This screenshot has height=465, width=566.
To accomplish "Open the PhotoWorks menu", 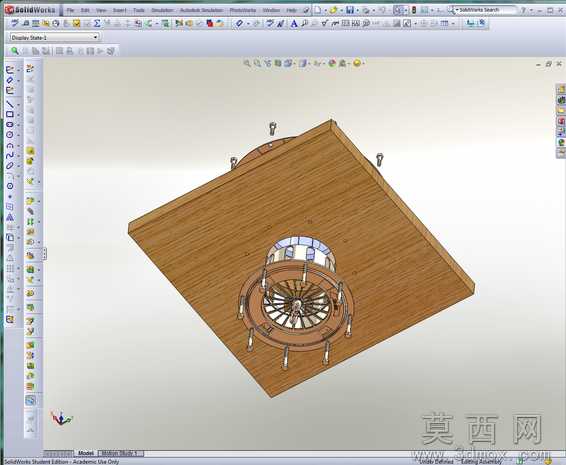I will tap(243, 10).
